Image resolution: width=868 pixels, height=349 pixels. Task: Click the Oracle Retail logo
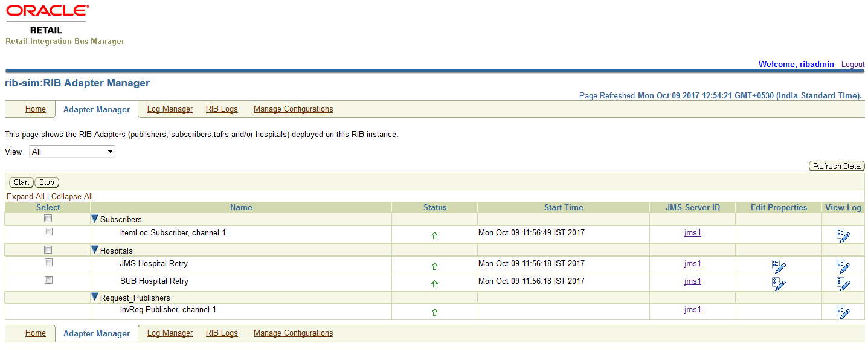pos(48,20)
